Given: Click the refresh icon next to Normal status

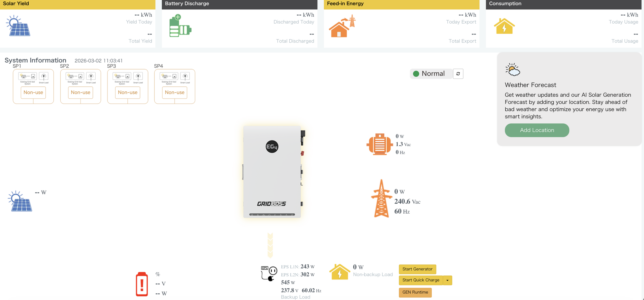Looking at the screenshot, I should (458, 74).
